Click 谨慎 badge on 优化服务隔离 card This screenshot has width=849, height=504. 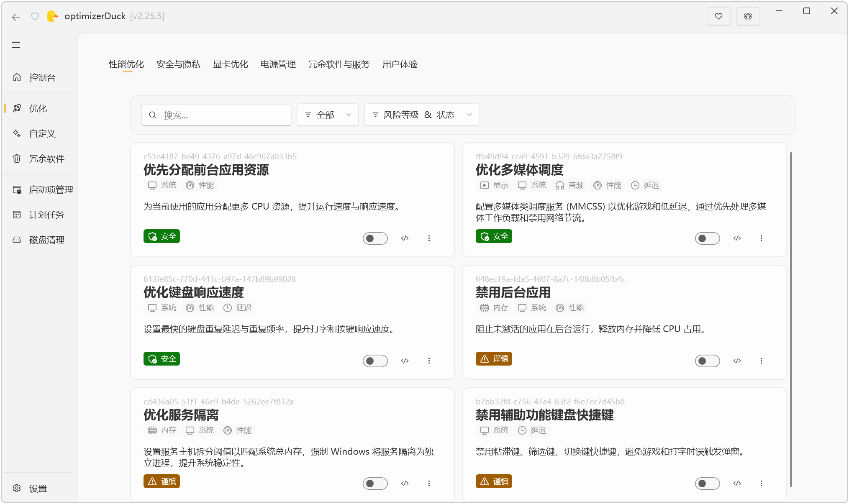pyautogui.click(x=162, y=481)
